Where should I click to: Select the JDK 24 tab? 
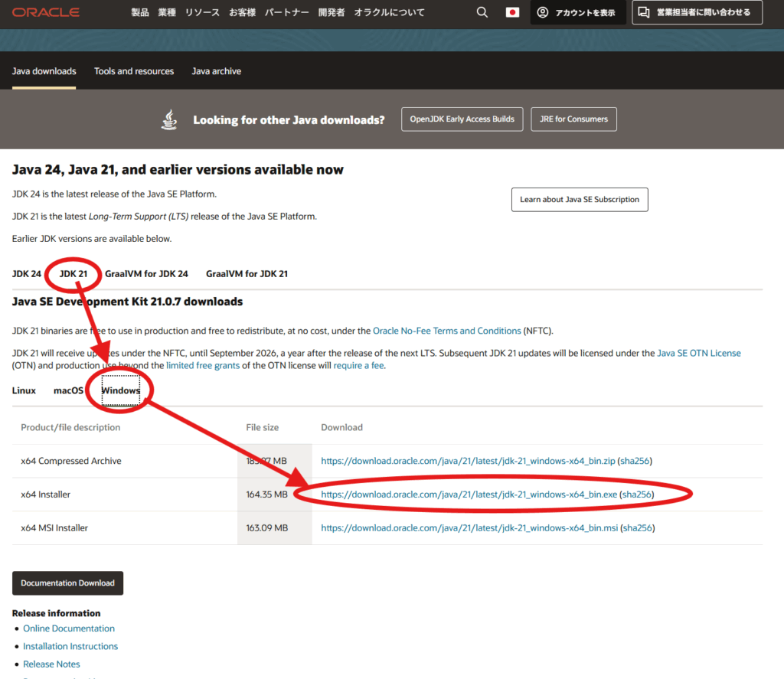pyautogui.click(x=27, y=273)
